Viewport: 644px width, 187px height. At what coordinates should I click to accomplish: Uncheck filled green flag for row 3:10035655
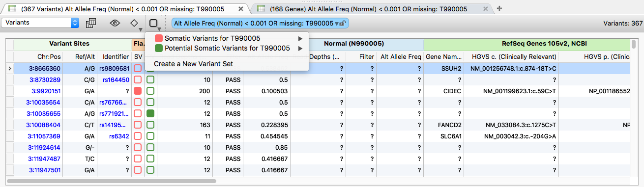pos(150,113)
